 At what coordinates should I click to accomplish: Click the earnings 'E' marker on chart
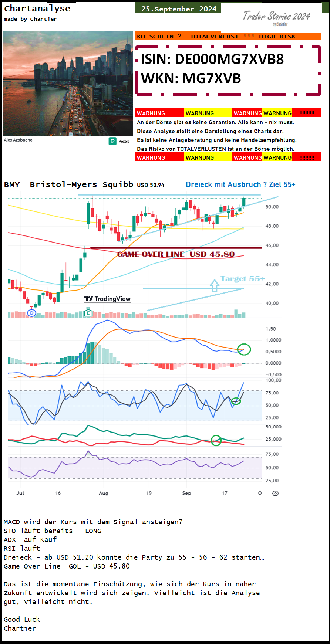point(88,313)
